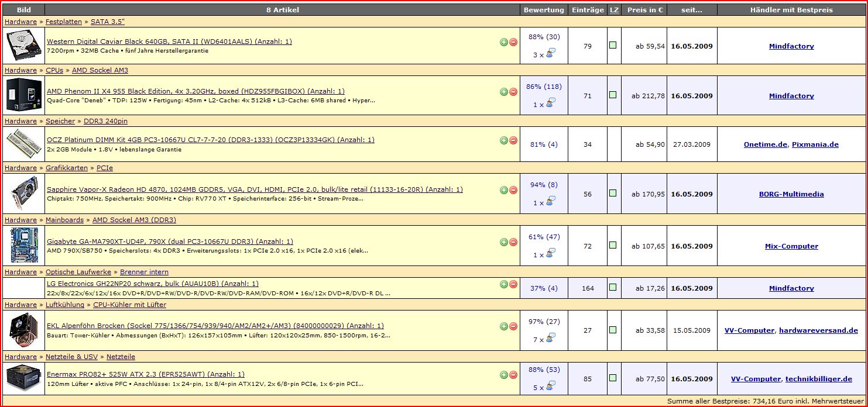868x407 pixels.
Task: Open user reviews icon in Gigabyte mainboard row
Action: pyautogui.click(x=550, y=254)
